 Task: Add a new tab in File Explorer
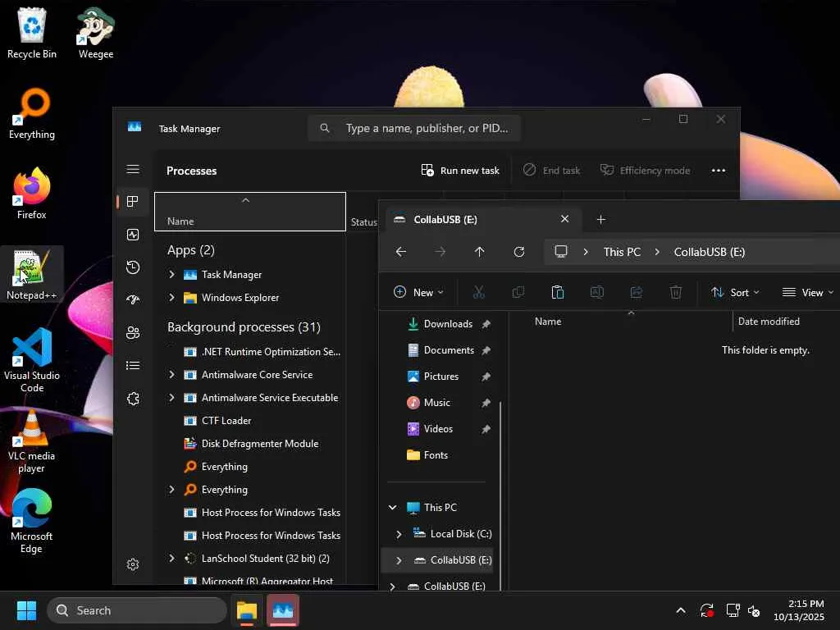[601, 220]
